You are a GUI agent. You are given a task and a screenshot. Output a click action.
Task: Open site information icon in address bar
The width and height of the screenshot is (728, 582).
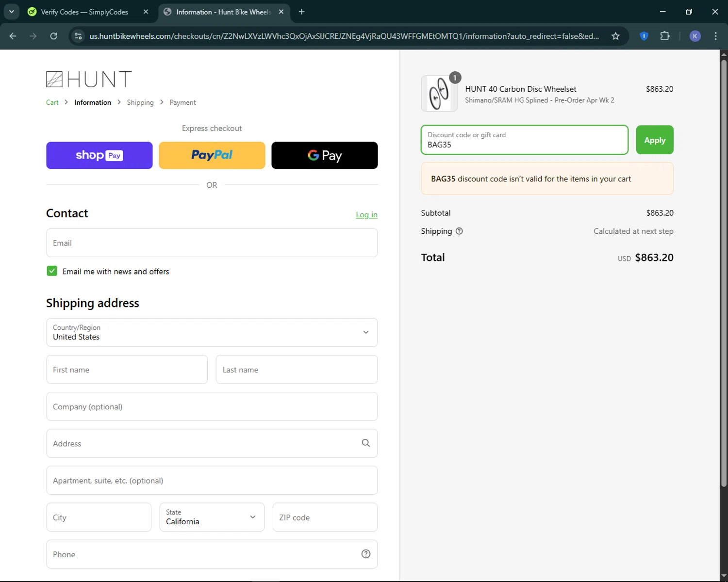tap(78, 36)
